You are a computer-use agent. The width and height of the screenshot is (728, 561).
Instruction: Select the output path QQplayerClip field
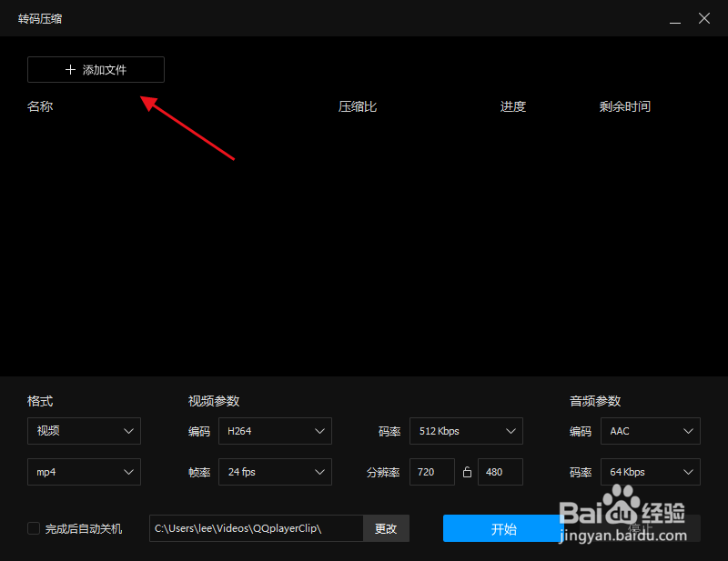(258, 528)
